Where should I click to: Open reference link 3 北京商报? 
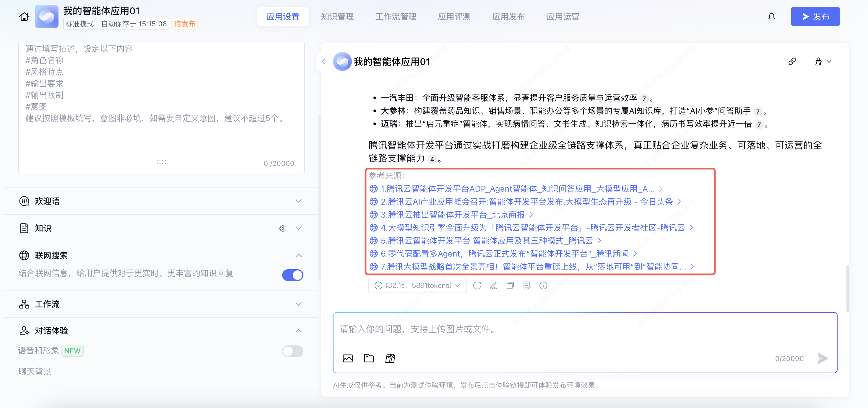pyautogui.click(x=452, y=214)
